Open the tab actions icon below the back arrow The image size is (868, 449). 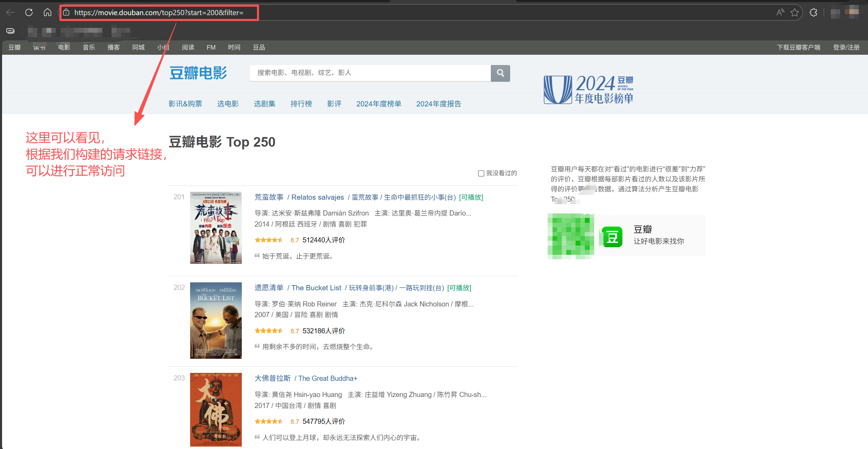10,31
